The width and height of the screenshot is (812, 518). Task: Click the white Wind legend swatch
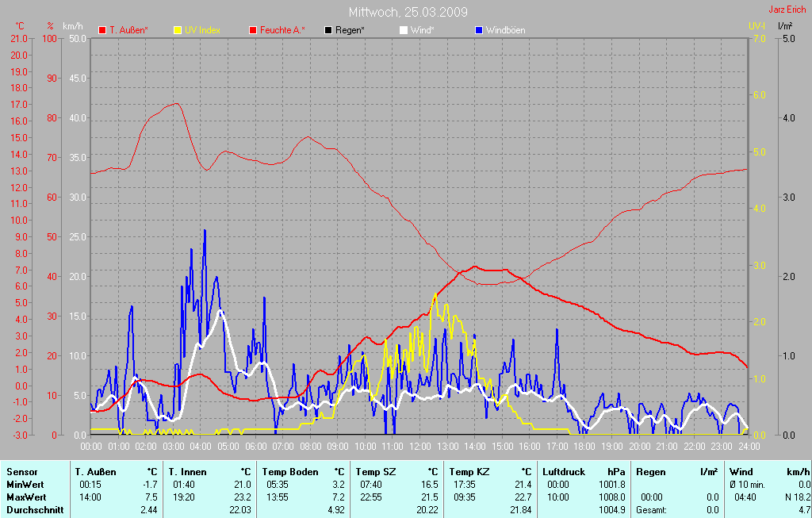pyautogui.click(x=403, y=30)
